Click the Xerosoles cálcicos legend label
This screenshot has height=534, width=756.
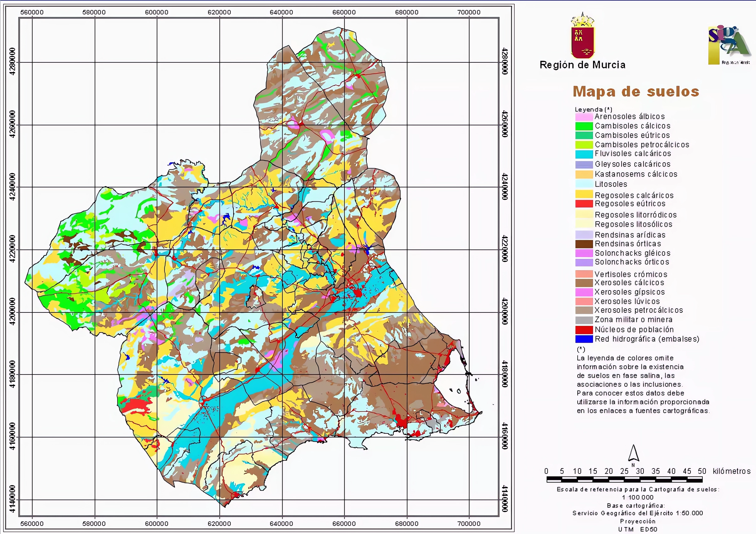click(x=629, y=283)
